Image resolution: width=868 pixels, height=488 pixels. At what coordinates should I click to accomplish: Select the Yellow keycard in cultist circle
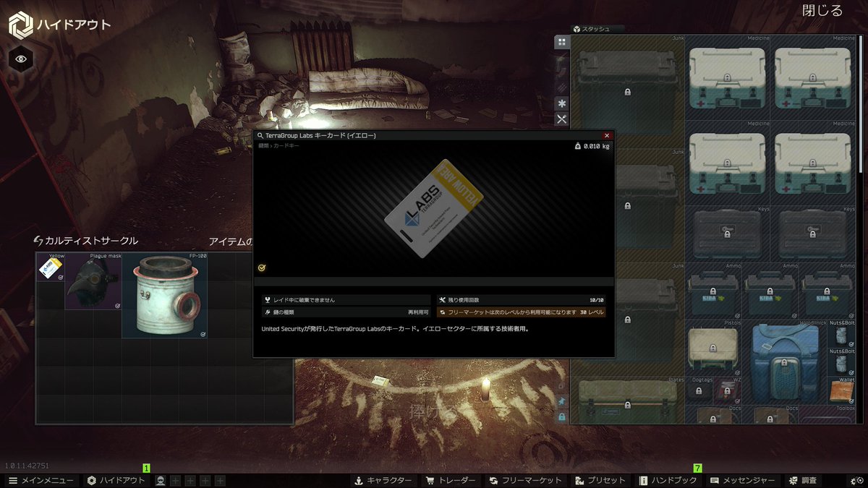(x=51, y=267)
